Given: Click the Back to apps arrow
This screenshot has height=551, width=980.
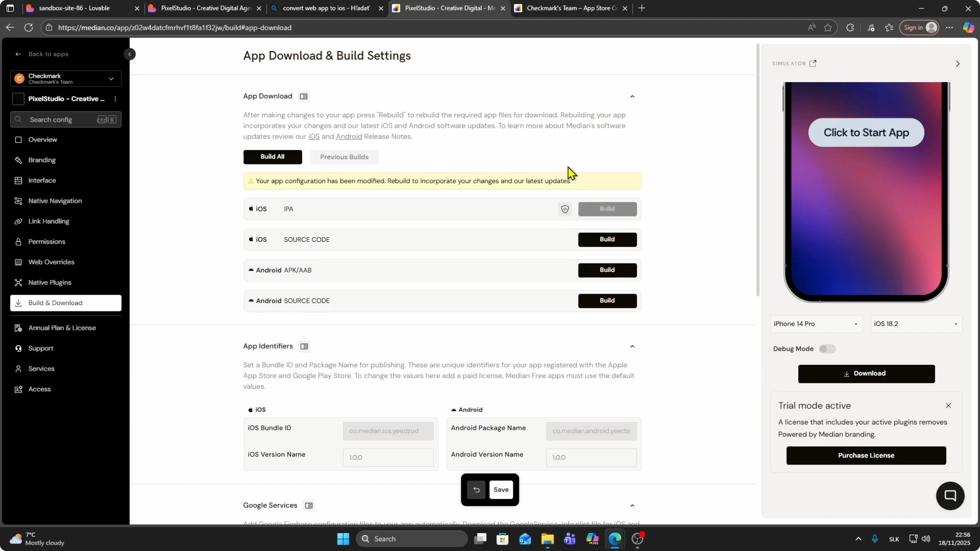Looking at the screenshot, I should [18, 54].
